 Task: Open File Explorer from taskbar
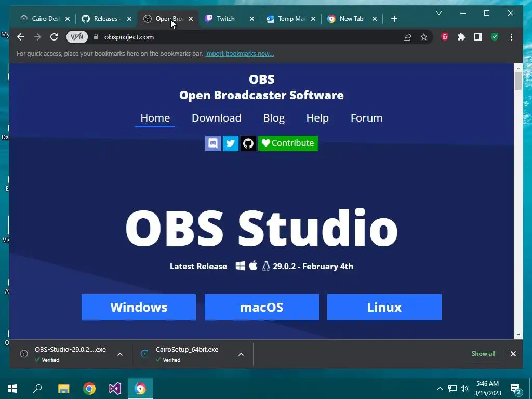tap(63, 389)
